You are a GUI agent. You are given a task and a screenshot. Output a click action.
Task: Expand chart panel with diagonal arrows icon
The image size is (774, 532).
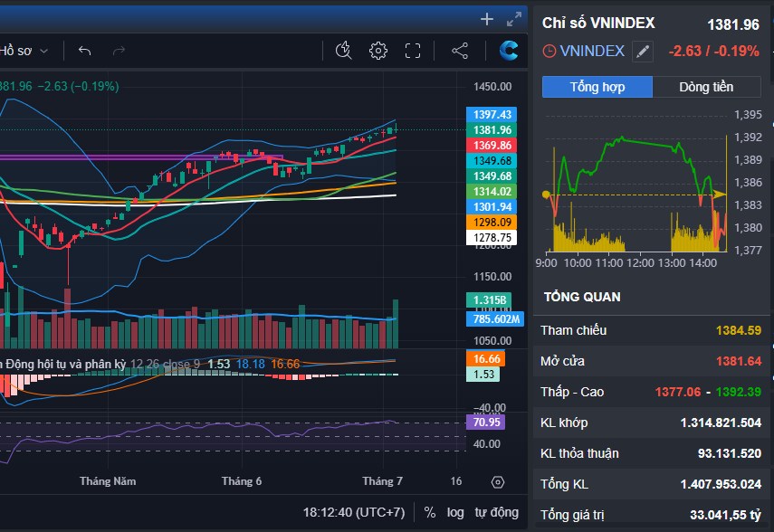click(x=514, y=19)
